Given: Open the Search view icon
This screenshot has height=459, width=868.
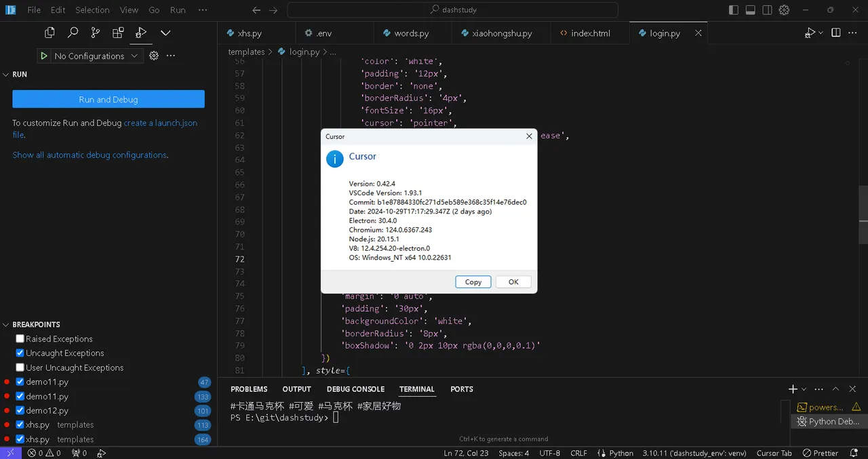Looking at the screenshot, I should [x=73, y=33].
